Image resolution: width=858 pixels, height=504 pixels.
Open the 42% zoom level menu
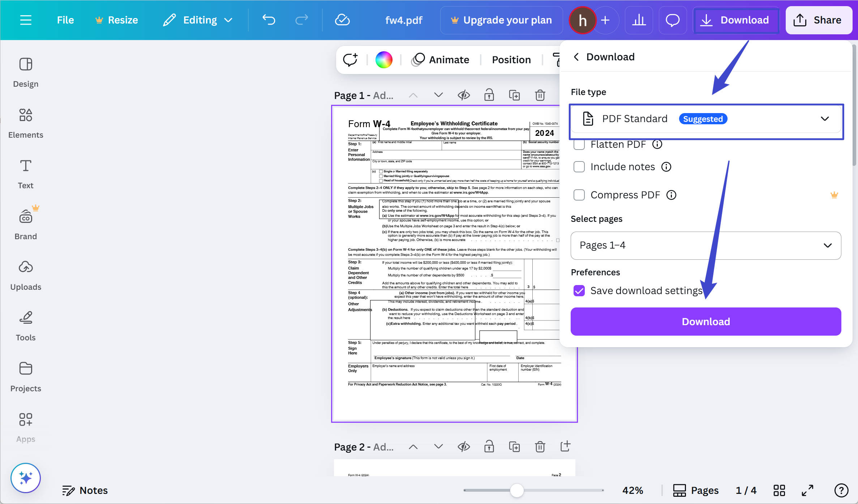[x=632, y=490]
